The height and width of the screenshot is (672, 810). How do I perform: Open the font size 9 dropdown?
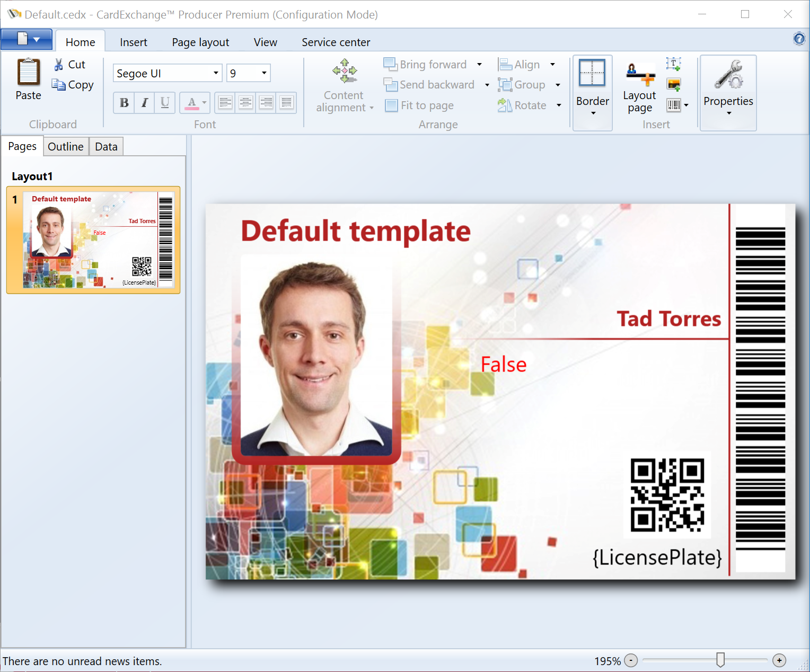pos(264,73)
